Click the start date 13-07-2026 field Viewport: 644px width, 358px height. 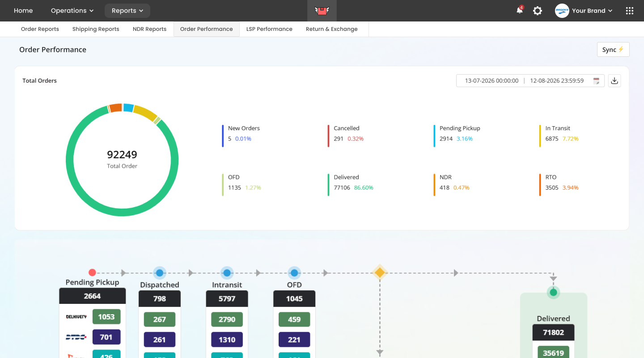click(x=491, y=81)
